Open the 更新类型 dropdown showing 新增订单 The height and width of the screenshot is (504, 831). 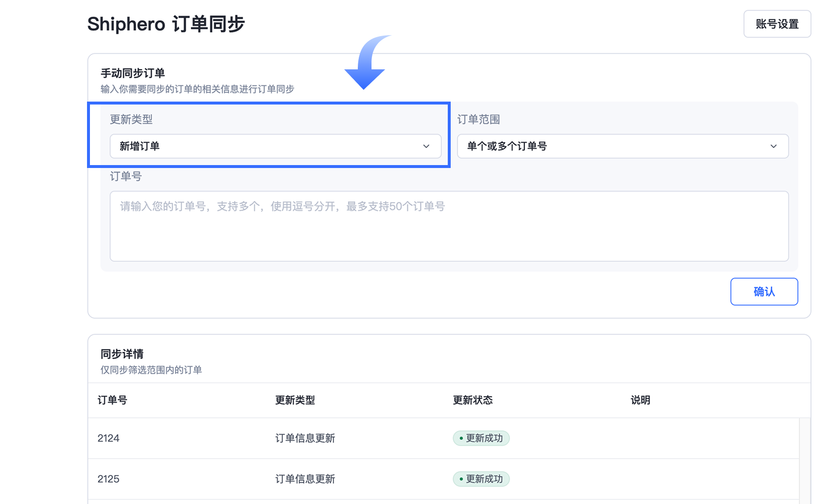[x=275, y=146]
